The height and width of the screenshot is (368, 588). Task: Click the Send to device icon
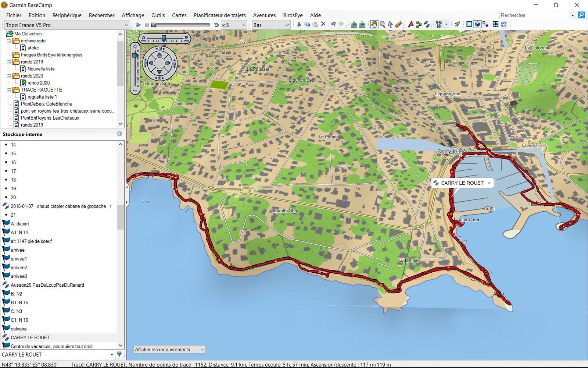[x=354, y=24]
